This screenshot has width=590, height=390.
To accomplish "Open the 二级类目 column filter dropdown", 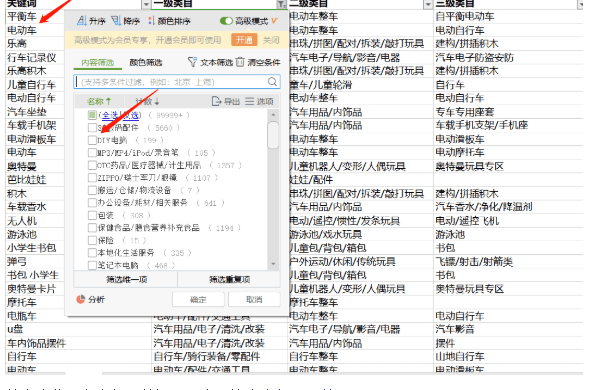I will click(428, 4).
